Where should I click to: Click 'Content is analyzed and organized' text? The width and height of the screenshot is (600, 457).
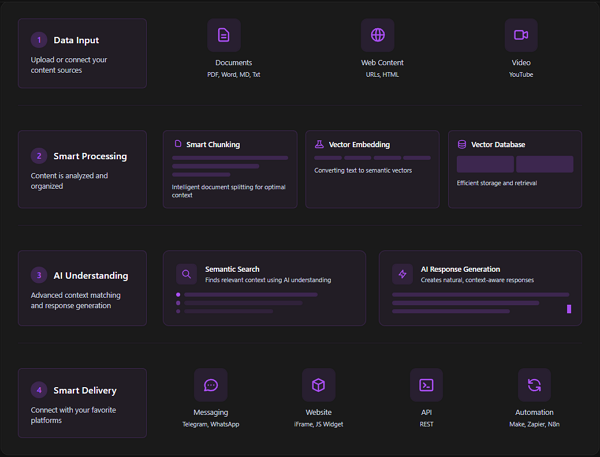(x=69, y=181)
